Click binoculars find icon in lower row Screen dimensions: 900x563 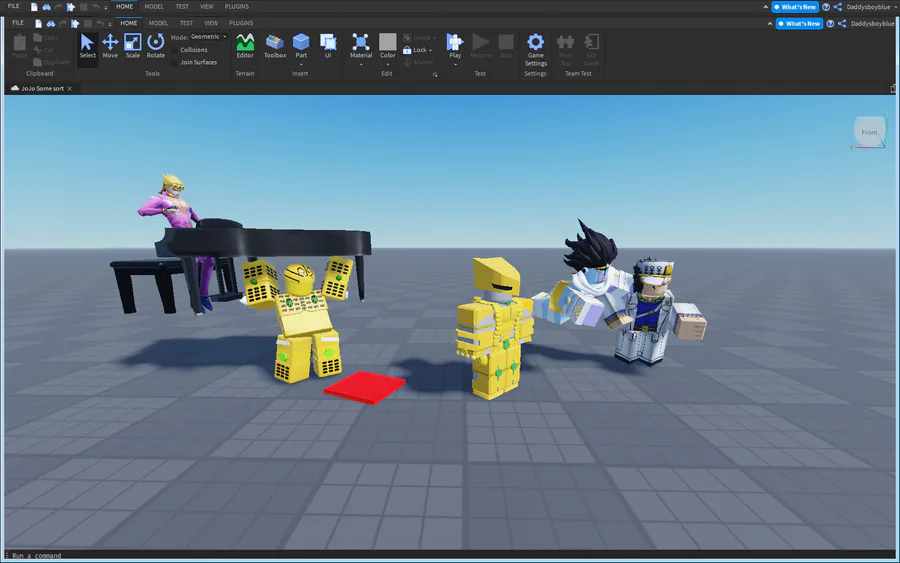coord(51,24)
